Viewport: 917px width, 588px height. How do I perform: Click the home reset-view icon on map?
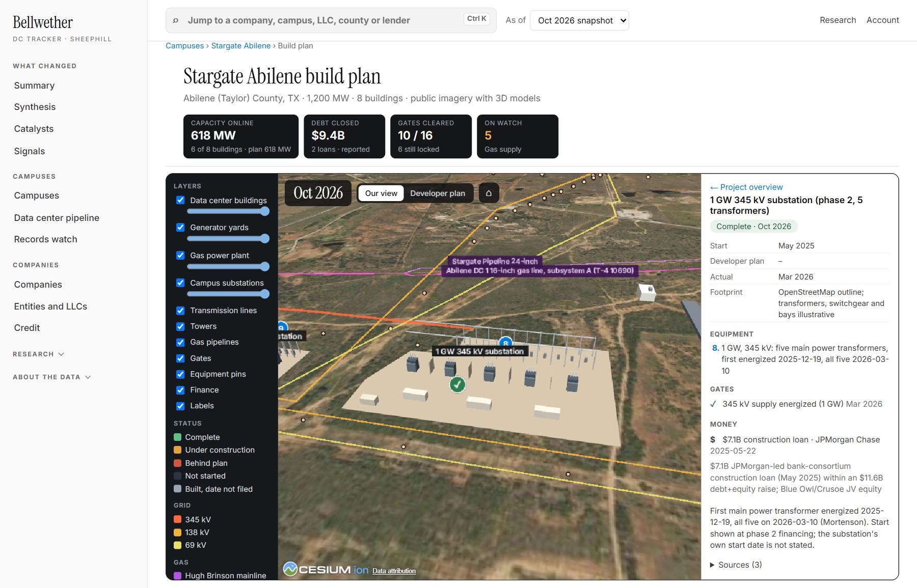click(489, 193)
